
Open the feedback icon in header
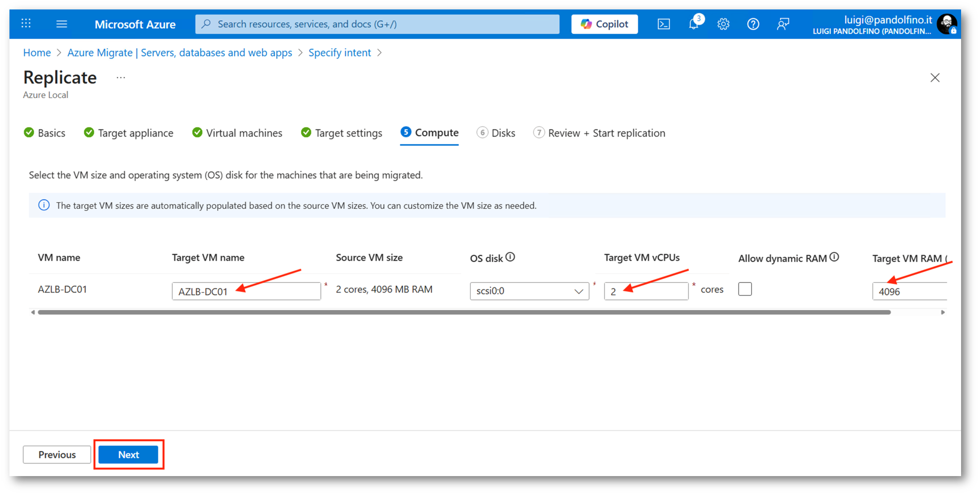783,24
